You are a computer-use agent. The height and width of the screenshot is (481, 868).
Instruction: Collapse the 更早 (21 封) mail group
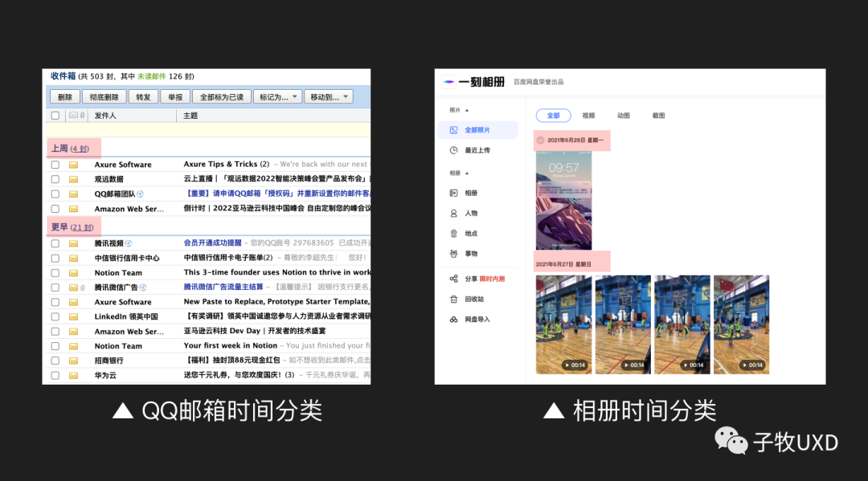click(x=72, y=227)
